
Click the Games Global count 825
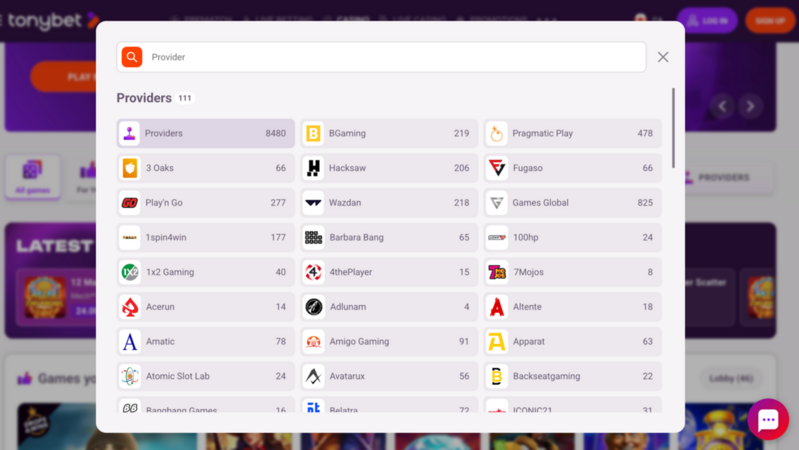(645, 203)
